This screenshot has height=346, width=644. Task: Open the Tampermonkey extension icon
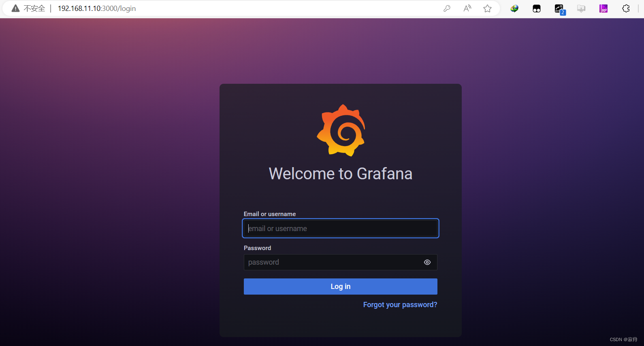(537, 8)
